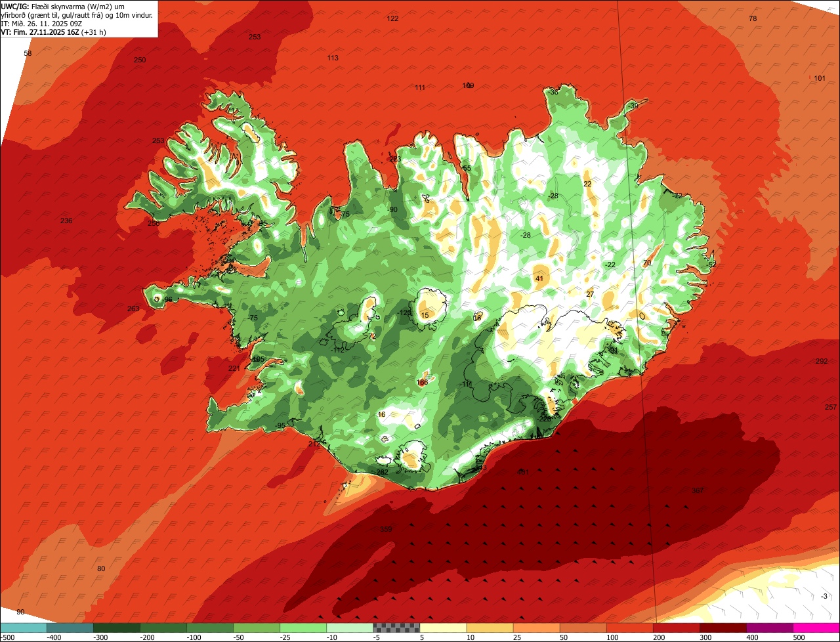Viewport: 840px width, 642px height.
Task: Click the purple 400 to 500 legend swatch
Action: (769, 628)
